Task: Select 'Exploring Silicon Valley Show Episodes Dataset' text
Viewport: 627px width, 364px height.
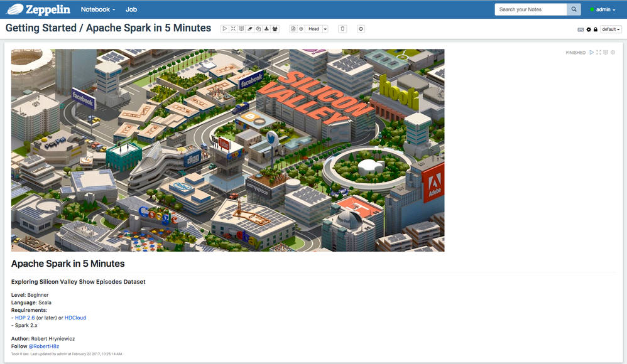Action: 79,282
